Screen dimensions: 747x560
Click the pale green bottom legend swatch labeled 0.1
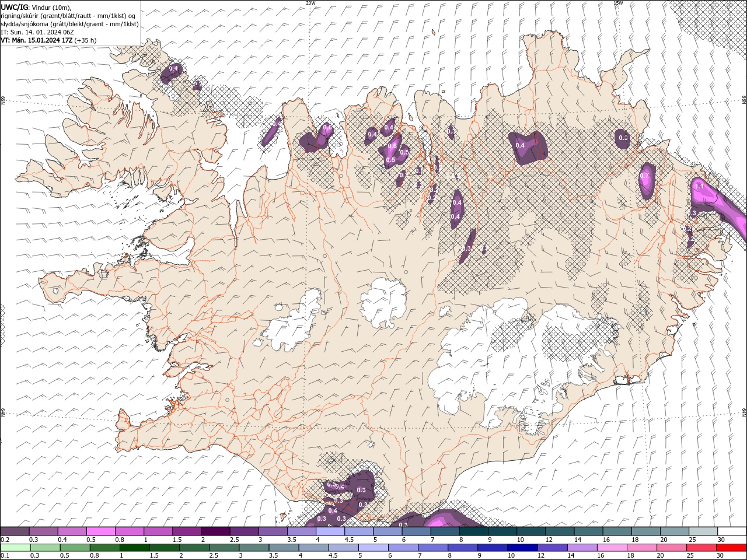click(15, 548)
